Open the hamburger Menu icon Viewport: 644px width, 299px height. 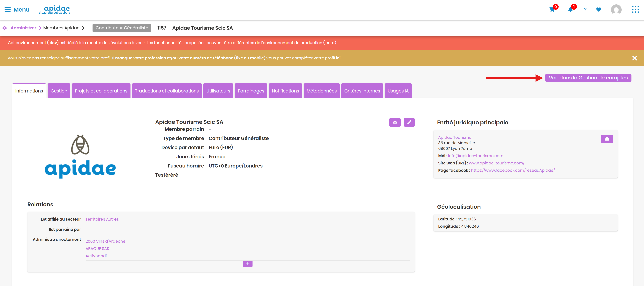[x=8, y=10]
